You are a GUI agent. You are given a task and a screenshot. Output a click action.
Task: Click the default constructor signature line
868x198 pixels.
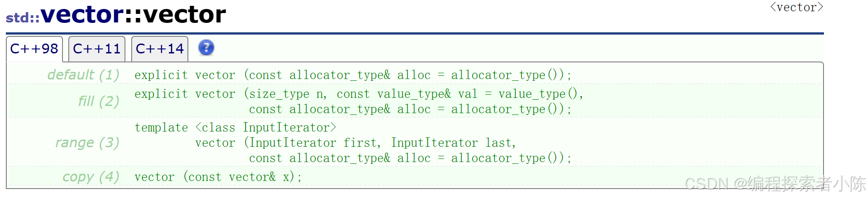[353, 75]
